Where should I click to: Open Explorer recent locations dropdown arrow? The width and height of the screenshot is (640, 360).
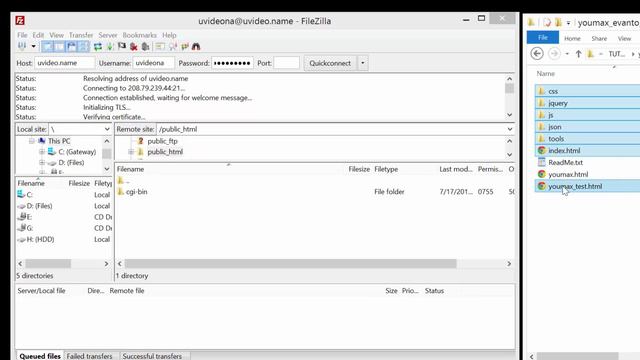[x=567, y=54]
